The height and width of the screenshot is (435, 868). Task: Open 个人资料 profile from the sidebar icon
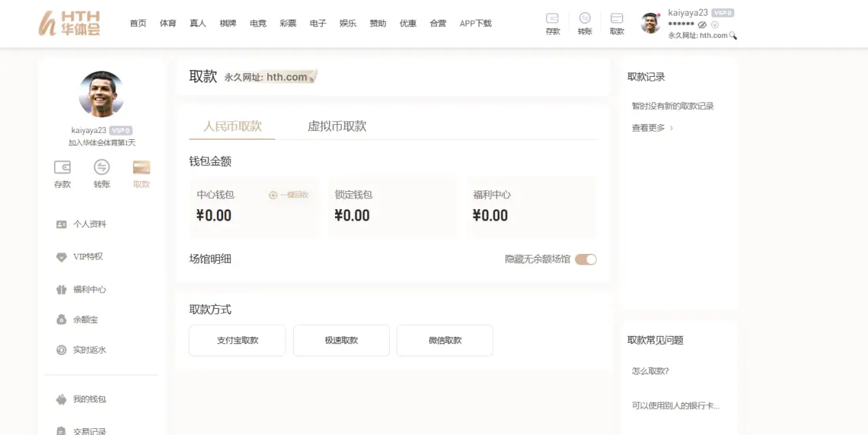pyautogui.click(x=62, y=224)
